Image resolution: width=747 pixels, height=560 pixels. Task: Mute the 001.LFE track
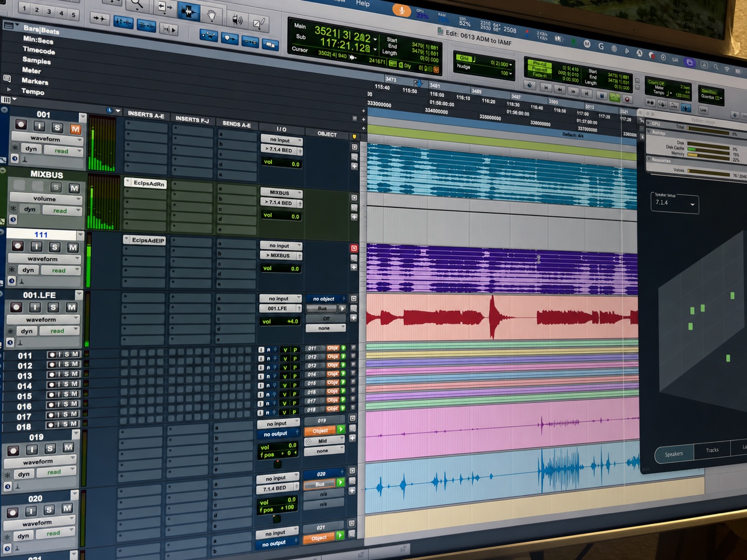click(x=72, y=307)
